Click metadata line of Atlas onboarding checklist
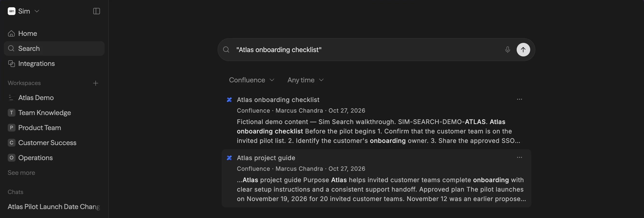644x218 pixels. [301, 111]
